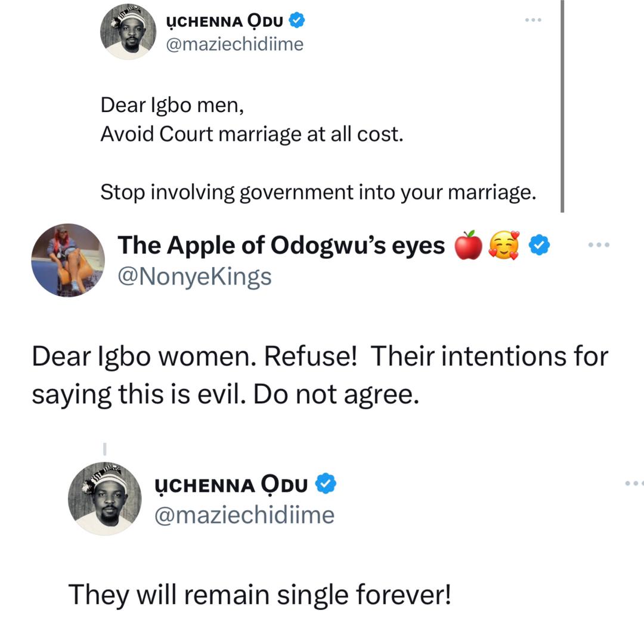Viewport: 644px width, 644px height.
Task: Open the three-dot menu on the 'remain single forever' reply
Action: coord(634,483)
